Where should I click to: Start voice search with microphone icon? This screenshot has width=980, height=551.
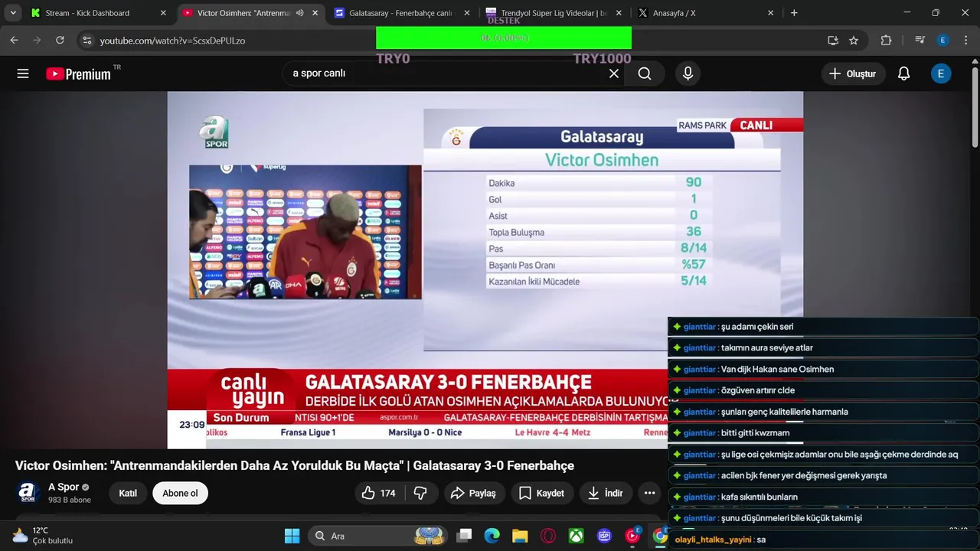pyautogui.click(x=688, y=73)
